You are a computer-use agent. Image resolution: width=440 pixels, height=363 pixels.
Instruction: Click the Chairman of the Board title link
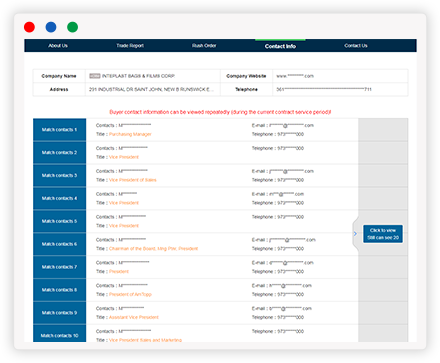click(153, 249)
